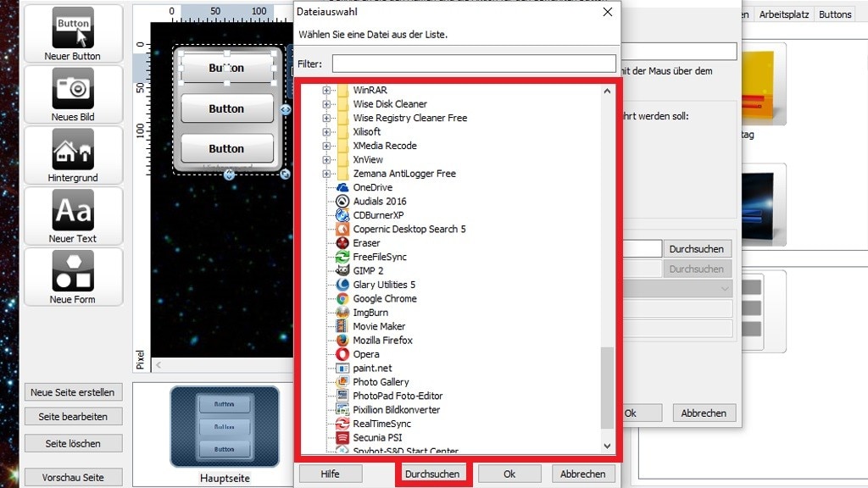This screenshot has width=868, height=488.
Task: Expand the Zemana AntiLogger Free folder
Action: (x=326, y=174)
